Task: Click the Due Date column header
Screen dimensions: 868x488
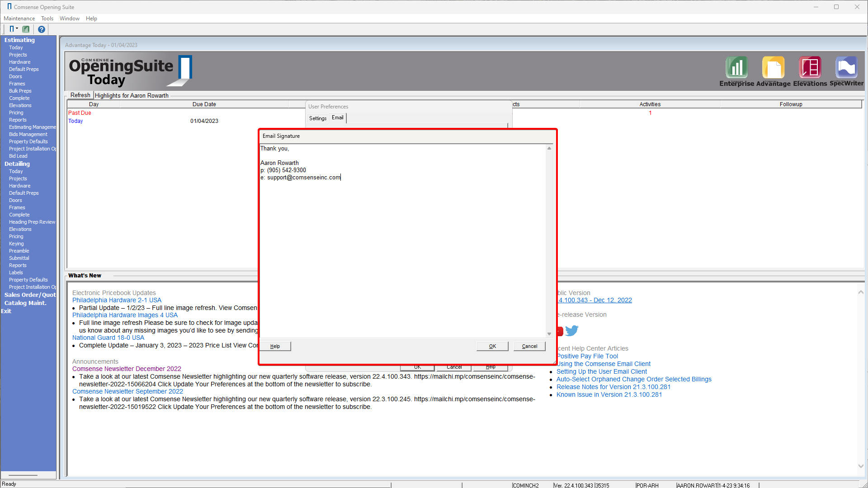Action: tap(204, 104)
